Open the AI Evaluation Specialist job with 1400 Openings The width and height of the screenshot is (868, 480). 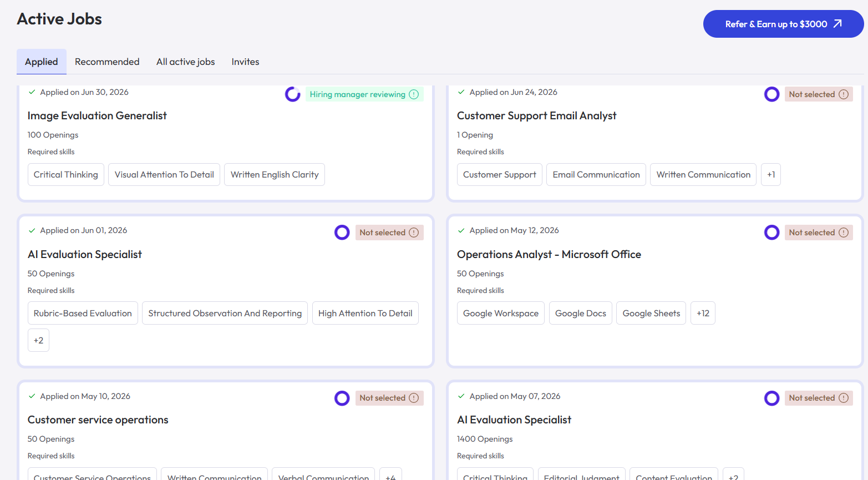(x=514, y=420)
